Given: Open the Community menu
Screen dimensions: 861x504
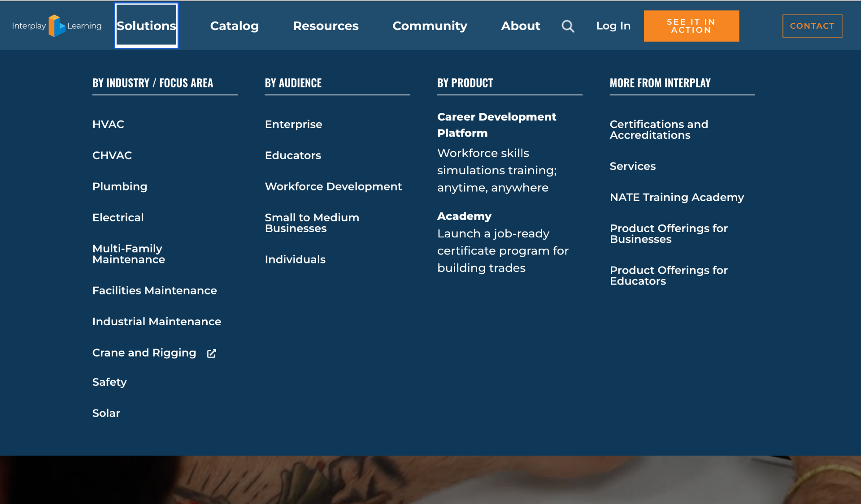Looking at the screenshot, I should click(x=430, y=26).
